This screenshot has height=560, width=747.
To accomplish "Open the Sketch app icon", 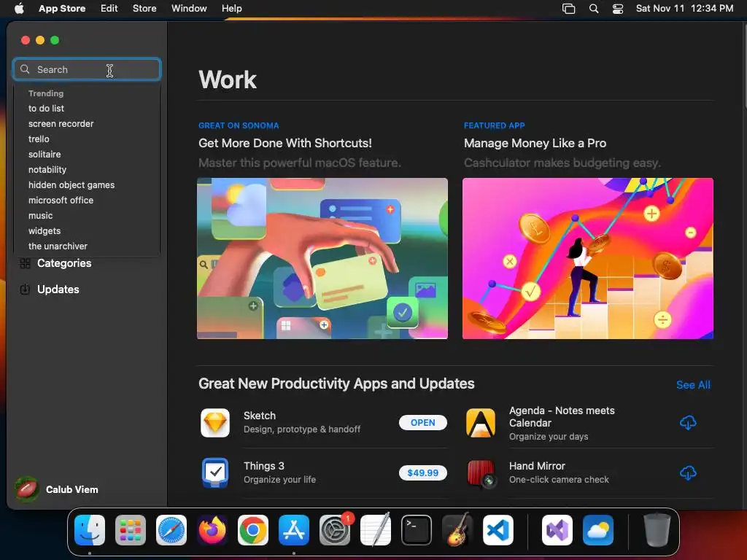I will (215, 423).
